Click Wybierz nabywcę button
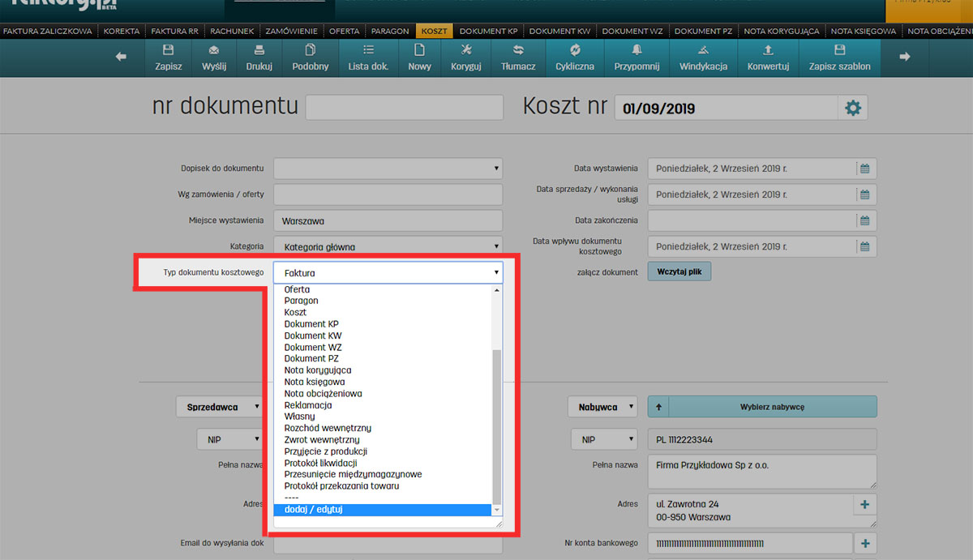The height and width of the screenshot is (560, 973). [x=772, y=407]
